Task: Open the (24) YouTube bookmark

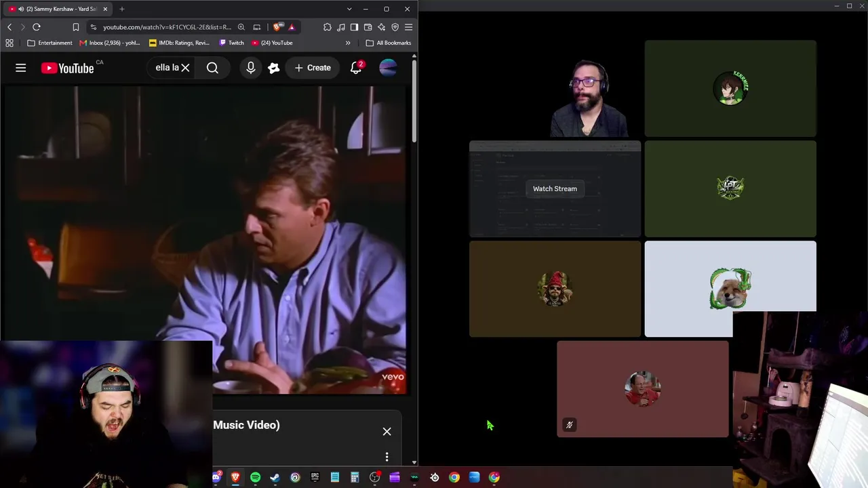Action: [x=272, y=43]
